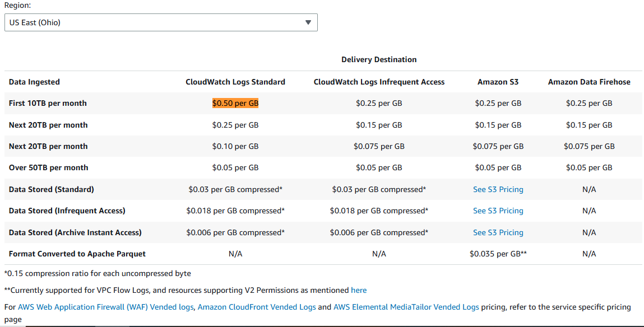Click Firehose N/A in Archive Instant Access row
Viewport: 644px width, 327px height.
(589, 232)
